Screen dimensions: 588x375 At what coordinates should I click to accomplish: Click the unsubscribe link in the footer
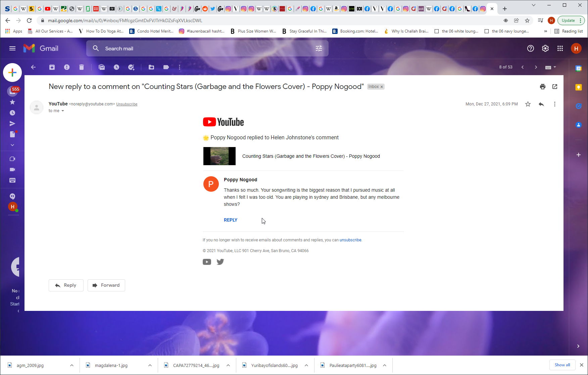[x=350, y=240]
